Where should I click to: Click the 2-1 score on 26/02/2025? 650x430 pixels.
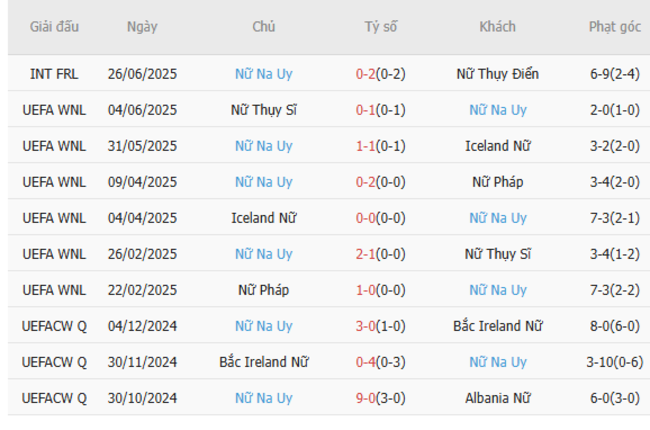coord(380,254)
